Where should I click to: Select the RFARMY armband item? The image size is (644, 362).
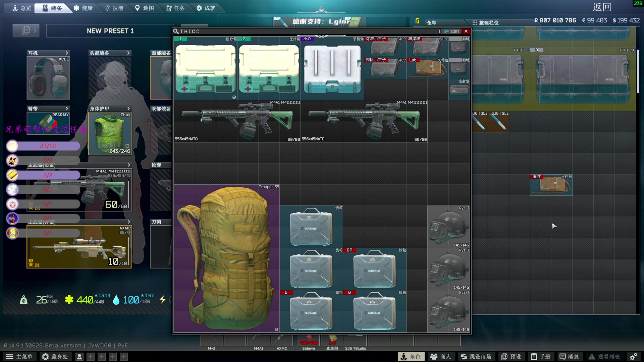point(48,123)
